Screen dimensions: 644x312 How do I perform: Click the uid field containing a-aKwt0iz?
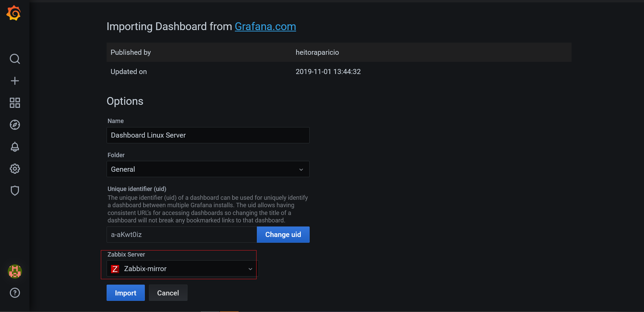(x=181, y=235)
